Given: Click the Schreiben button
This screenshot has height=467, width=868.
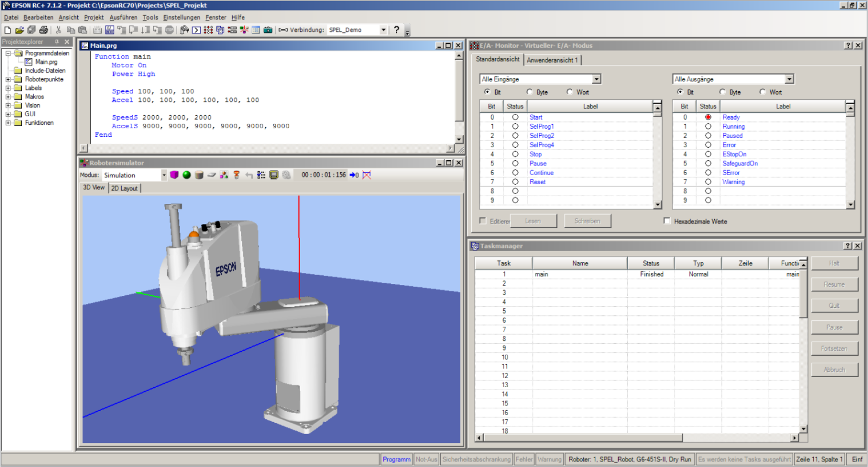Looking at the screenshot, I should click(587, 221).
